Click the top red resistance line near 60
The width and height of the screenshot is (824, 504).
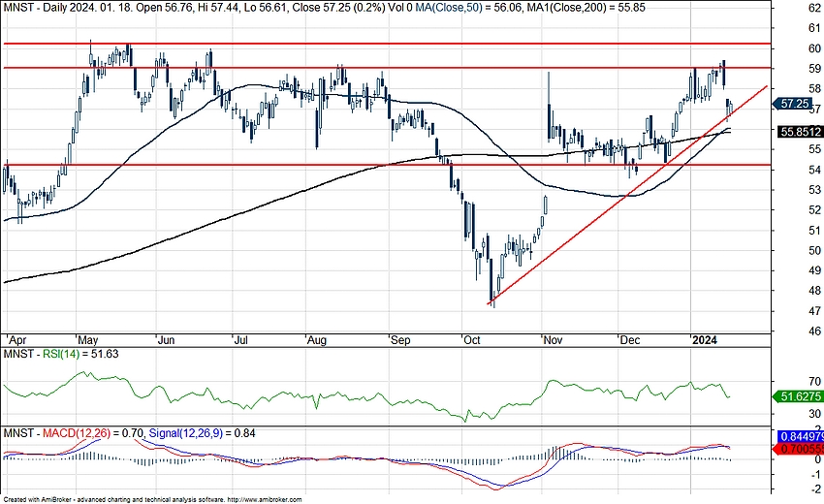click(x=388, y=44)
